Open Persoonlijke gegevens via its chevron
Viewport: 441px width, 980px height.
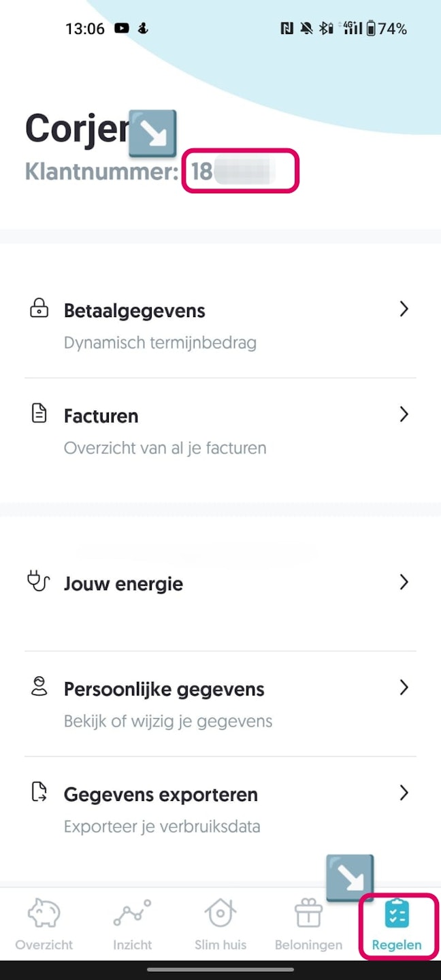click(x=404, y=687)
